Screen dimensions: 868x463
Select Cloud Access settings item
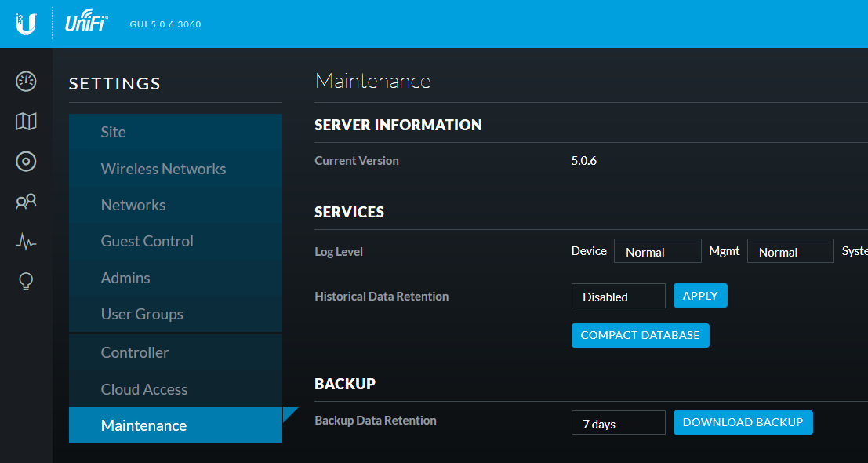144,389
